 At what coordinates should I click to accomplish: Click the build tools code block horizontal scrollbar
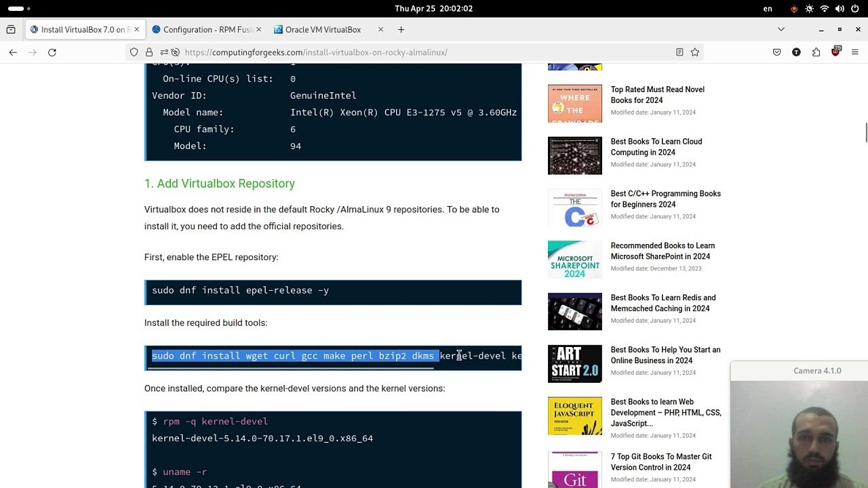click(x=290, y=369)
